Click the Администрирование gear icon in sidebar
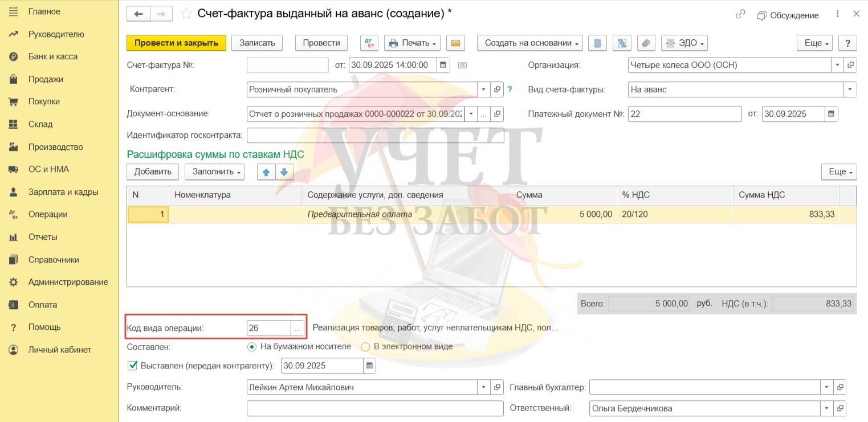 pyautogui.click(x=14, y=282)
